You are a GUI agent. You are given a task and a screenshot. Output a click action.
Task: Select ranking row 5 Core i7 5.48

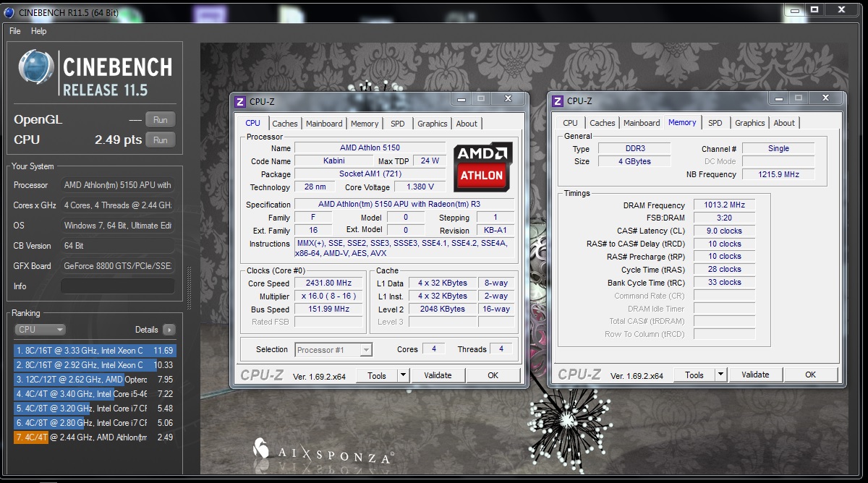pyautogui.click(x=95, y=409)
